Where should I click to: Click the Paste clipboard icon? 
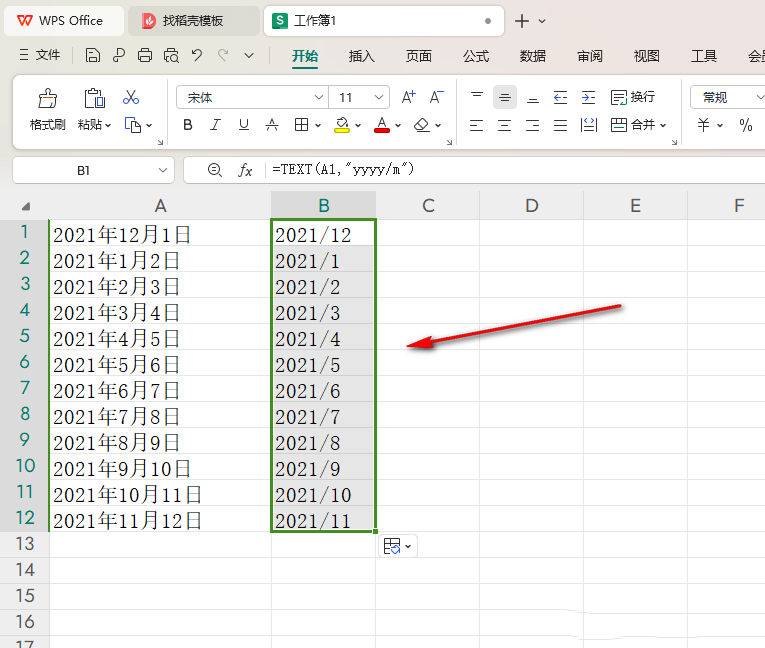coord(94,98)
